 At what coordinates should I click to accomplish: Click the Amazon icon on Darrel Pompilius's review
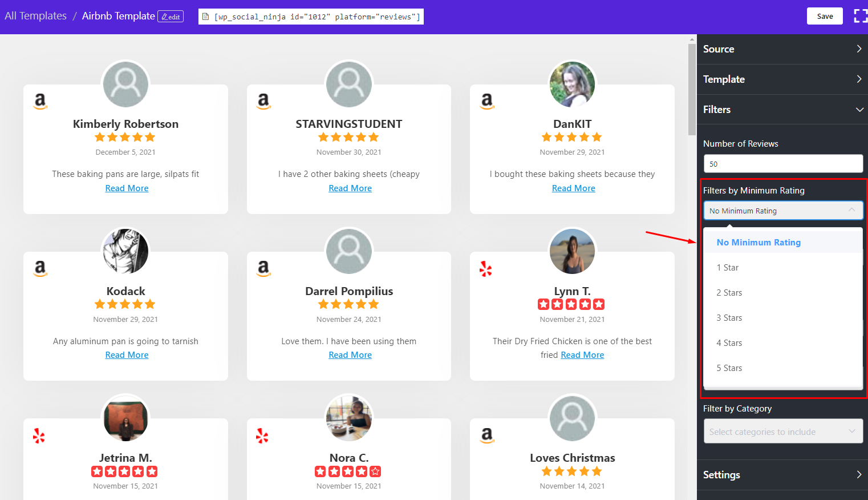click(263, 268)
